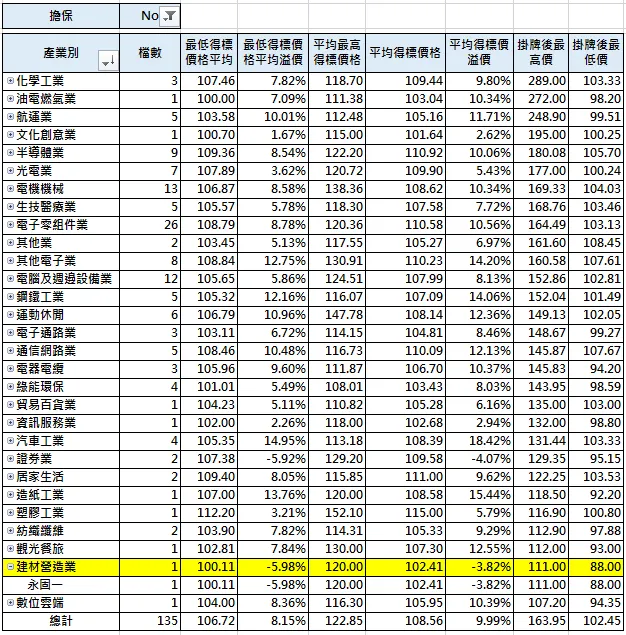626x635 pixels.
Task: Select the 平均得標價格 column header
Action: [x=405, y=53]
